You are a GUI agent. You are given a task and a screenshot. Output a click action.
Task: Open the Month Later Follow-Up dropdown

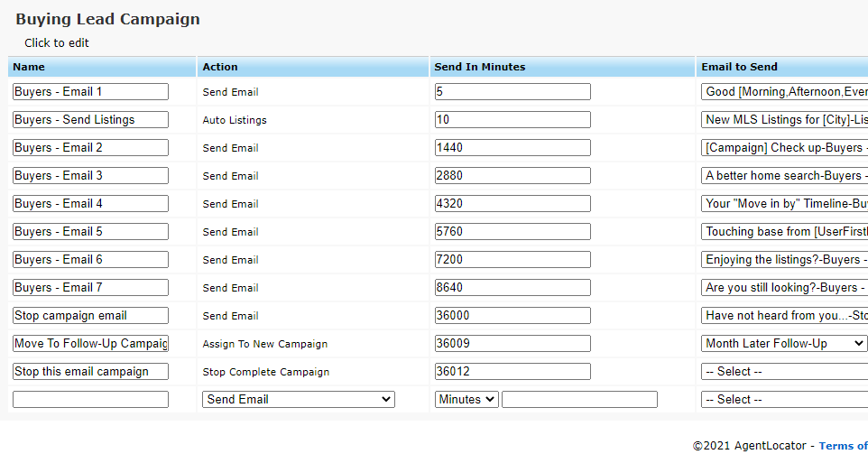tap(784, 343)
